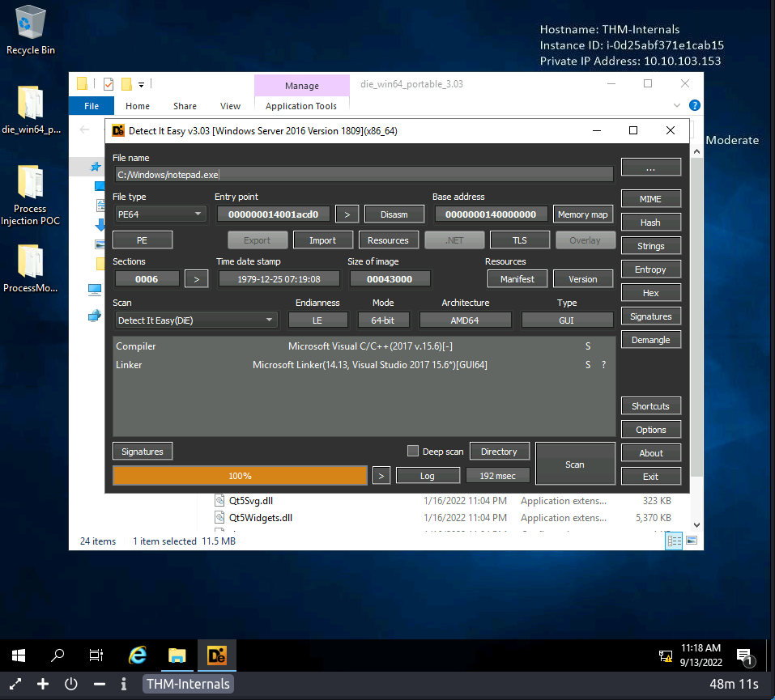Click the arrow button next to Sections
The width and height of the screenshot is (775, 700).
[196, 279]
